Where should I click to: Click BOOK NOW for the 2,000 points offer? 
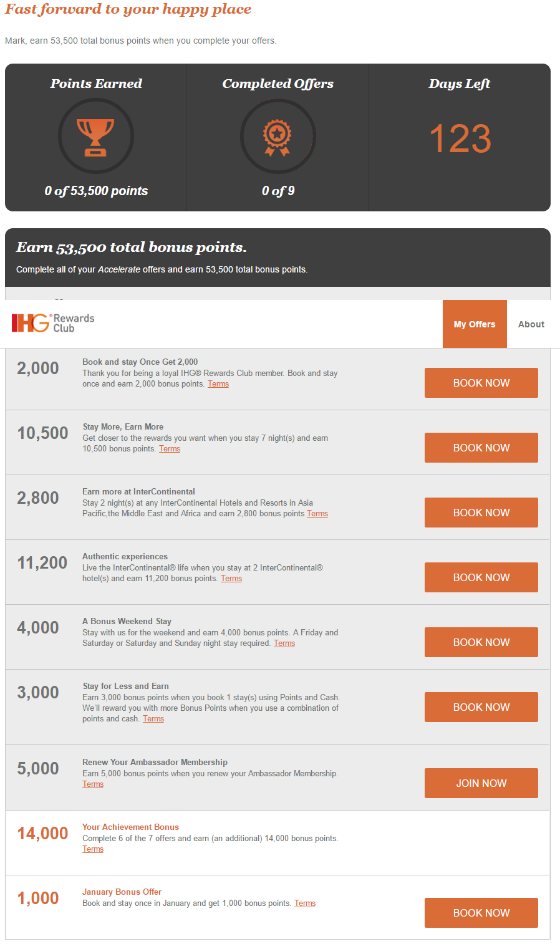click(481, 383)
